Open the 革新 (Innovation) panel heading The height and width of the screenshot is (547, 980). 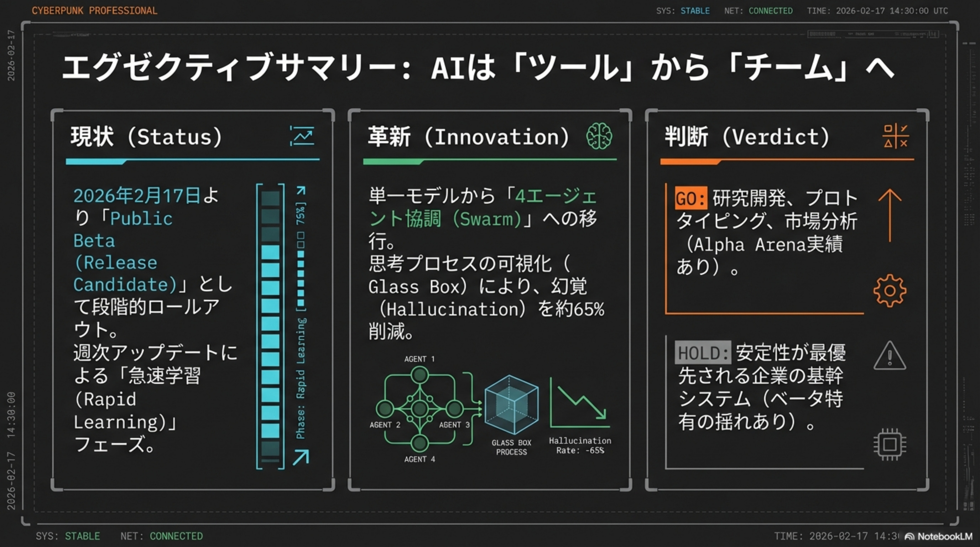click(x=468, y=137)
